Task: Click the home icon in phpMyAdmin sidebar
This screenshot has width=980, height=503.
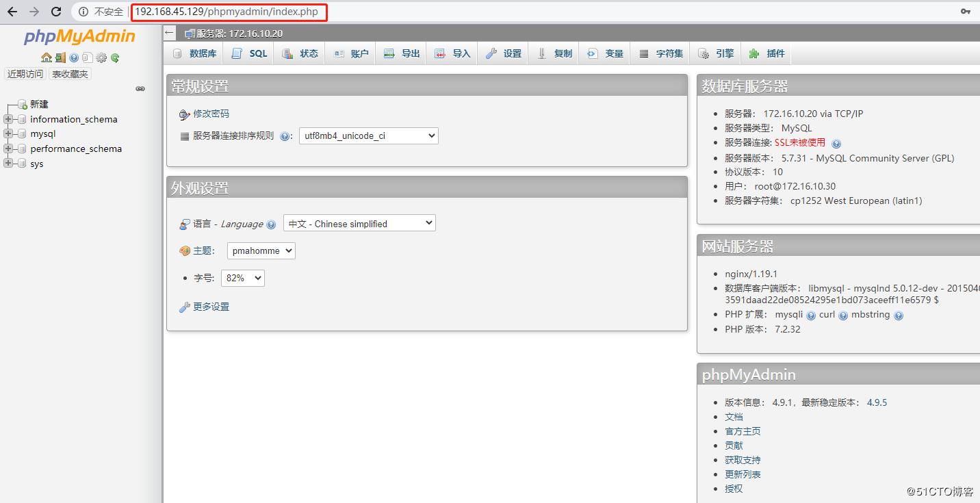Action: 47,57
